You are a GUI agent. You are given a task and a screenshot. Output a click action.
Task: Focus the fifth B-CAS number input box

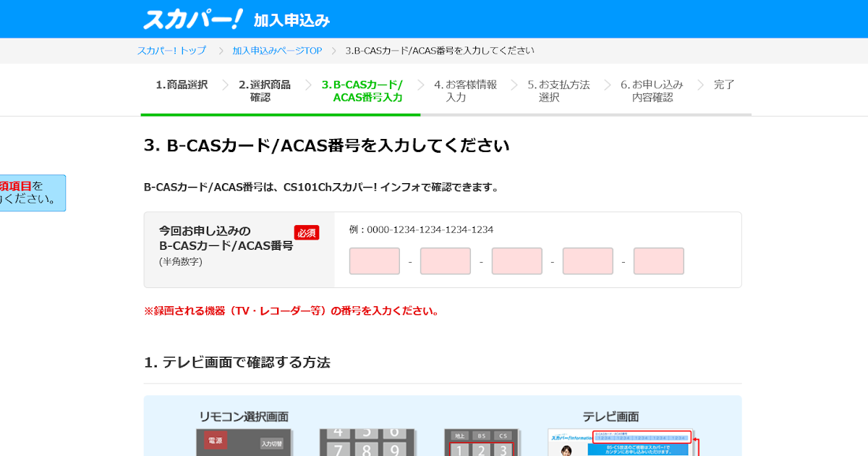(x=659, y=261)
